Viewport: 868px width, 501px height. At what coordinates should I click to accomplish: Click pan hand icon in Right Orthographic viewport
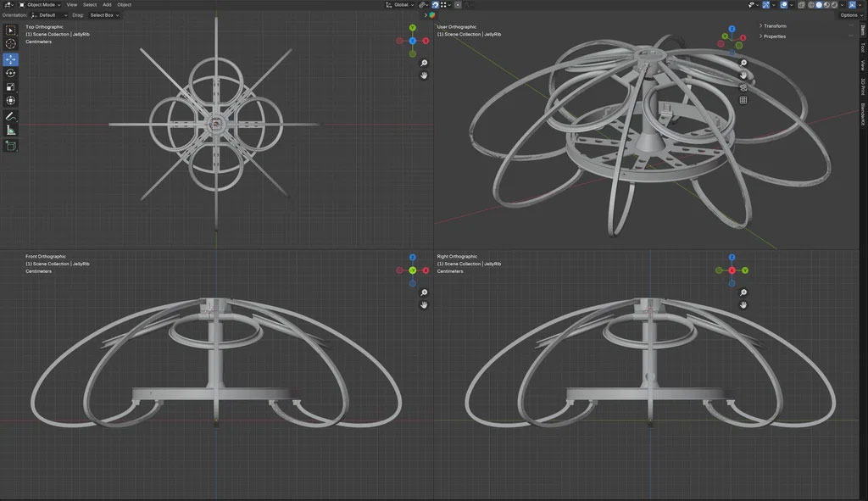743,305
